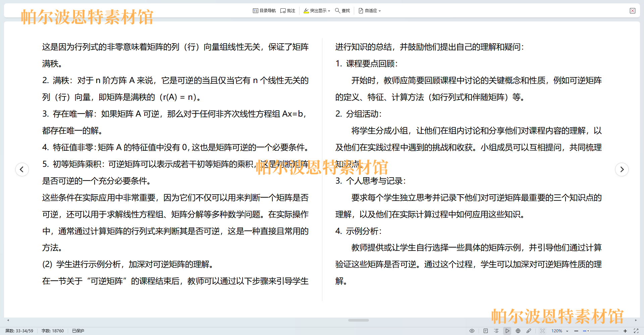Click word count 字数: 18760

coord(52,331)
